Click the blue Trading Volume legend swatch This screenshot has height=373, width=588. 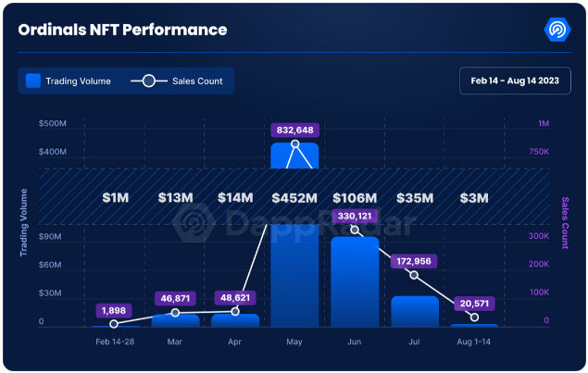coord(33,81)
